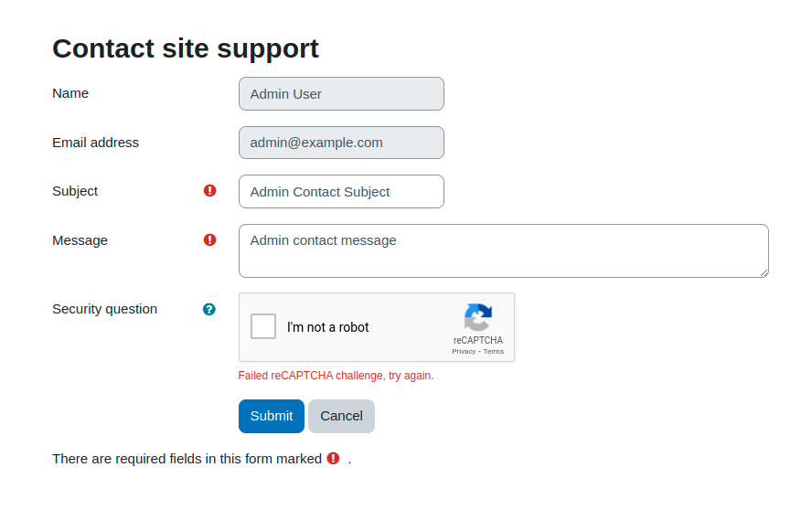Click the Message field label
The image size is (812, 510).
pos(80,240)
